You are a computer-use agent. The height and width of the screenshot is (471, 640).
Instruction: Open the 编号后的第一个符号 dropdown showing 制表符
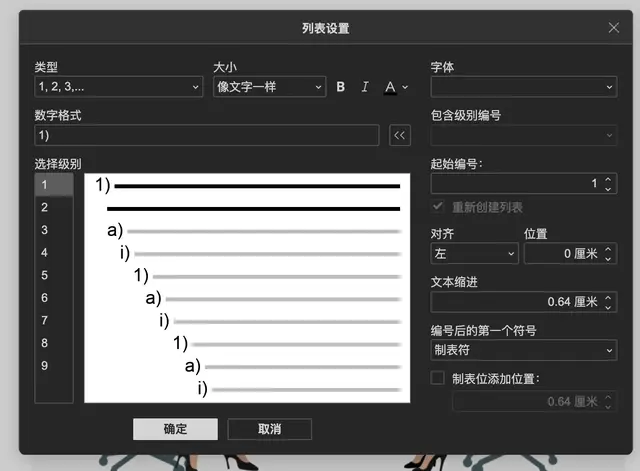[524, 350]
